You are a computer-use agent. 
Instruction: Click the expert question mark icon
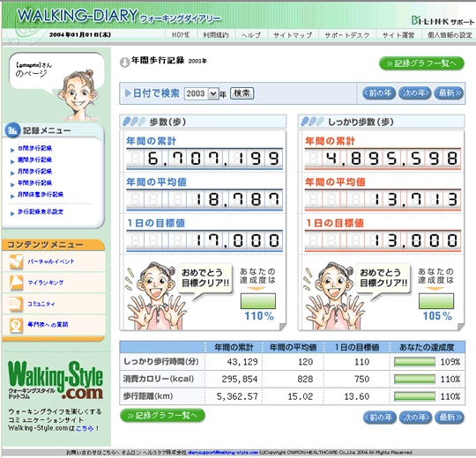tap(16, 325)
